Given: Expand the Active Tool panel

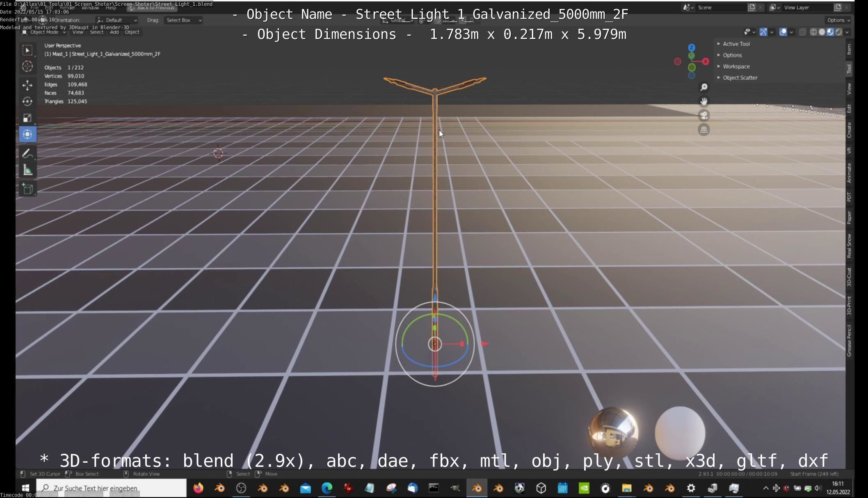Looking at the screenshot, I should pyautogui.click(x=736, y=44).
